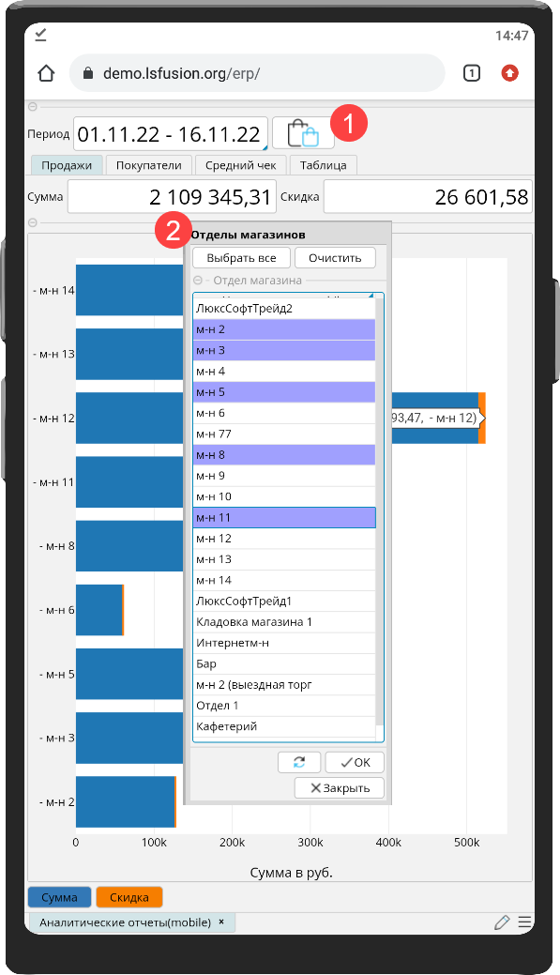This screenshot has height=975, width=560.
Task: Open the hamburger menu icon
Action: pos(525,922)
